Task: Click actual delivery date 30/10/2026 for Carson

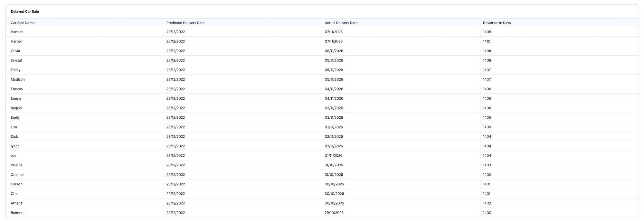Action: (334, 184)
